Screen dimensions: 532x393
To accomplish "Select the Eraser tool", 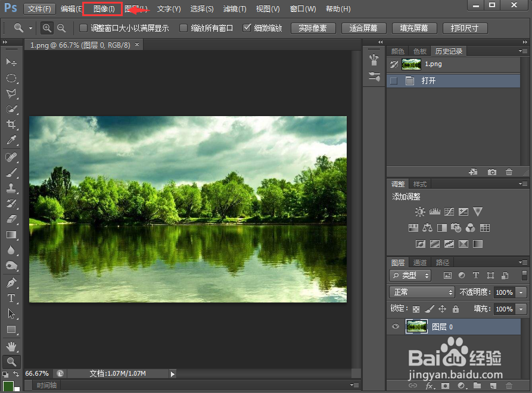I will point(11,219).
